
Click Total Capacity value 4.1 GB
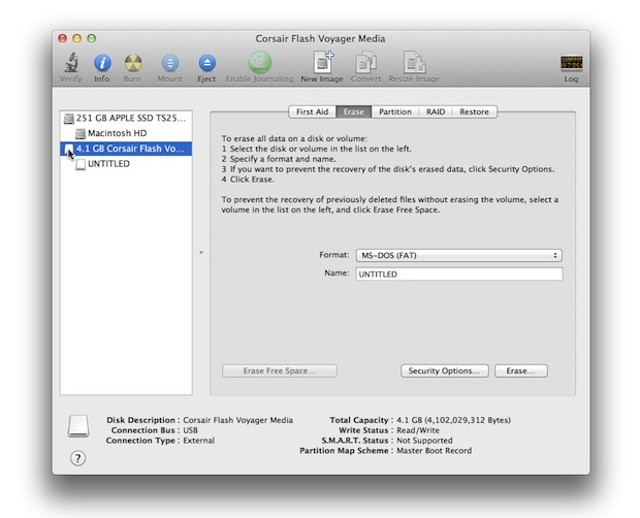[x=453, y=420]
